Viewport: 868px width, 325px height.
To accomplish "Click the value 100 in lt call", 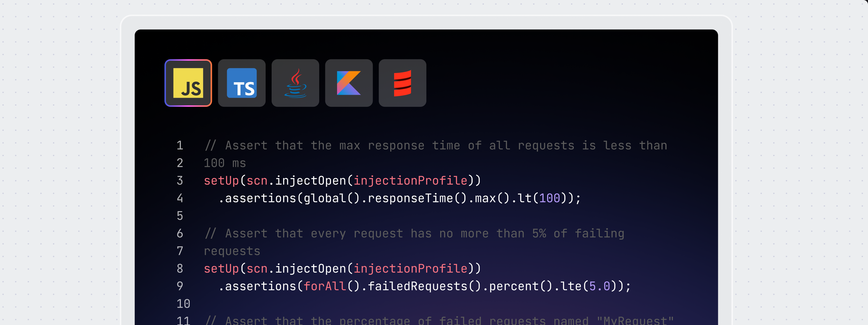I will pyautogui.click(x=550, y=198).
